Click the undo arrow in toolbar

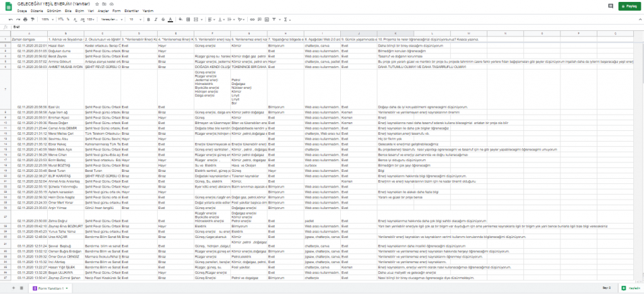11,19
